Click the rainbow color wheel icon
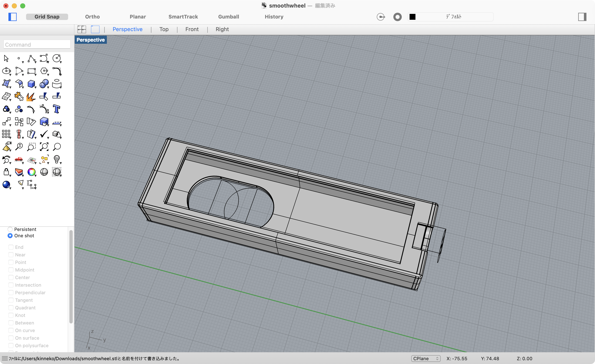Viewport: 595px width, 364px height. pos(31,172)
